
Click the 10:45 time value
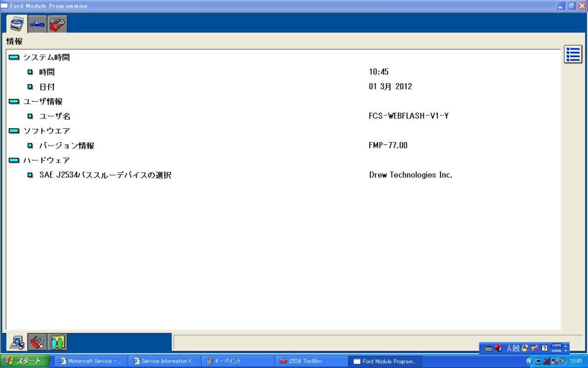pyautogui.click(x=379, y=72)
